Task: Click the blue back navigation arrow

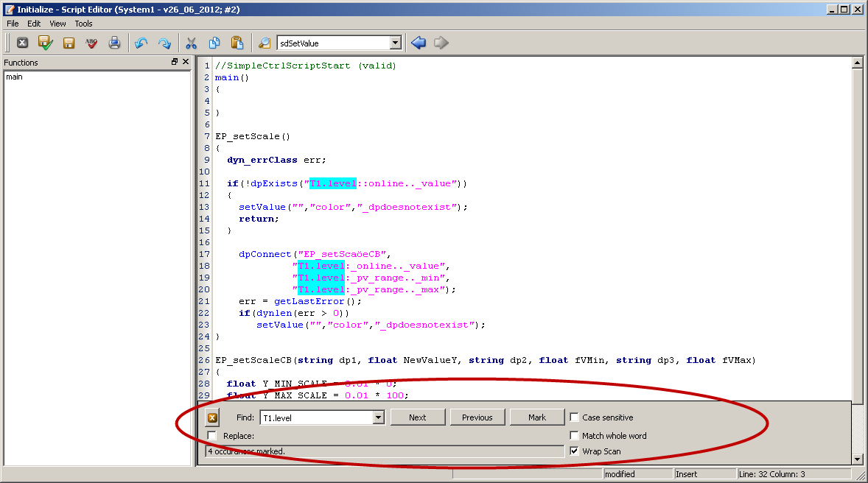Action: [419, 43]
